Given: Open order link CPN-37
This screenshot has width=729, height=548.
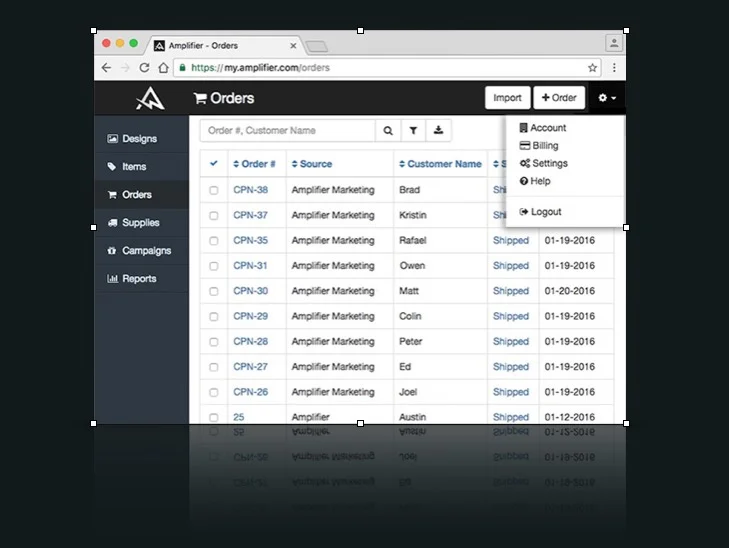Looking at the screenshot, I should 251,215.
